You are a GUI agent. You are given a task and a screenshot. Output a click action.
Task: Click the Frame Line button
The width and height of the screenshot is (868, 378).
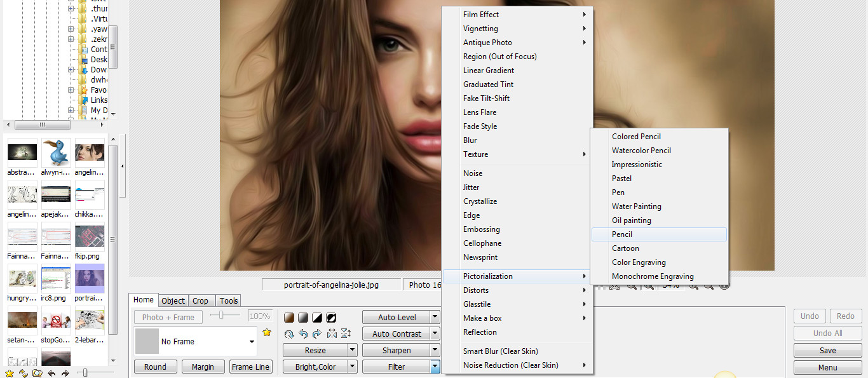point(250,367)
